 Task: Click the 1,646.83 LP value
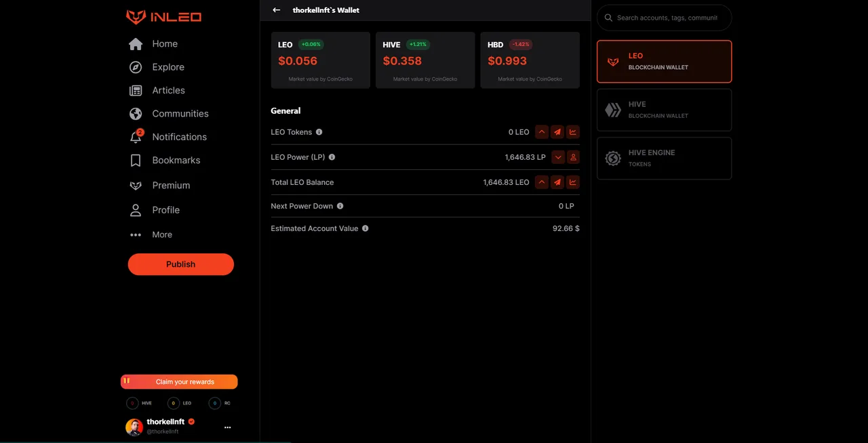tap(526, 157)
